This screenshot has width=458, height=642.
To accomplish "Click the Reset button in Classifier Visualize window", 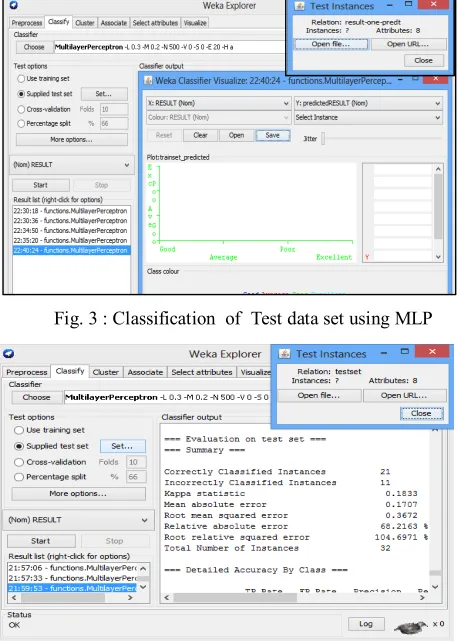I will pyautogui.click(x=164, y=136).
